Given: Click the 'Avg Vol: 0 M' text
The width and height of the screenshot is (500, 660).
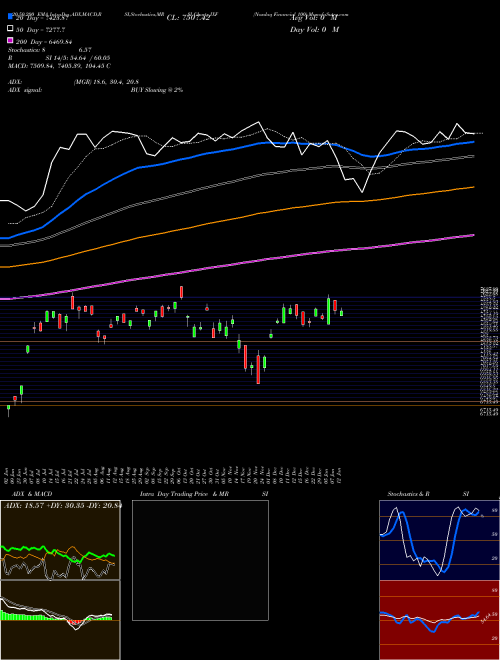Looking at the screenshot, I should (x=314, y=18).
